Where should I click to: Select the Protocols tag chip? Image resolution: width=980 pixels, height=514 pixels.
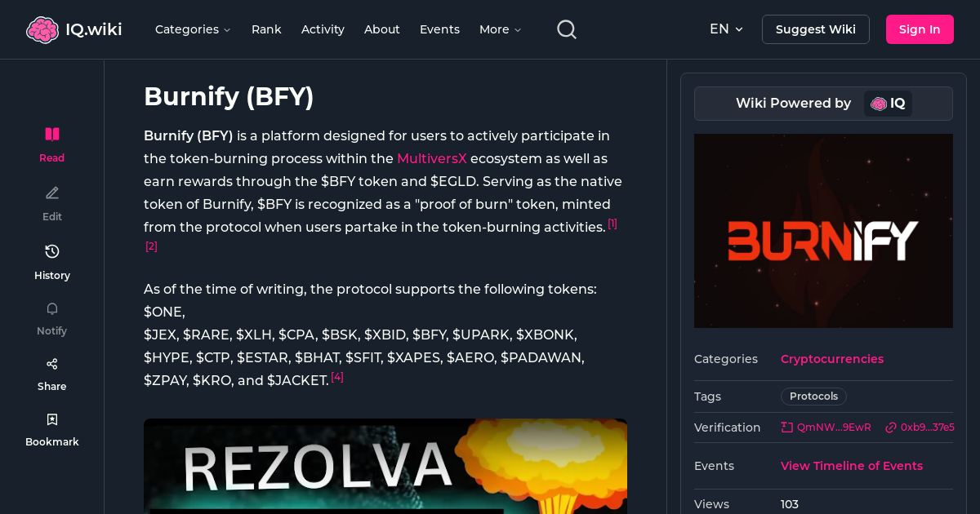[x=813, y=396]
